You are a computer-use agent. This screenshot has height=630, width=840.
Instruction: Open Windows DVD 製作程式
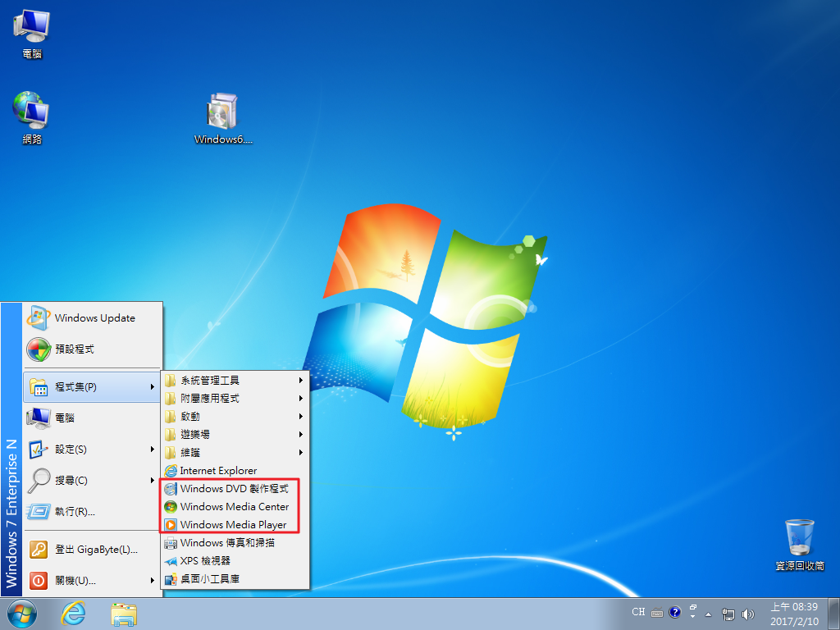[x=234, y=489]
